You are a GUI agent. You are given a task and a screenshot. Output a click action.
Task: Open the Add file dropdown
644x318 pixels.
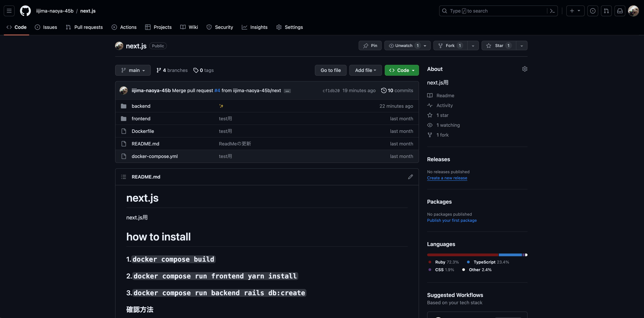(x=365, y=70)
